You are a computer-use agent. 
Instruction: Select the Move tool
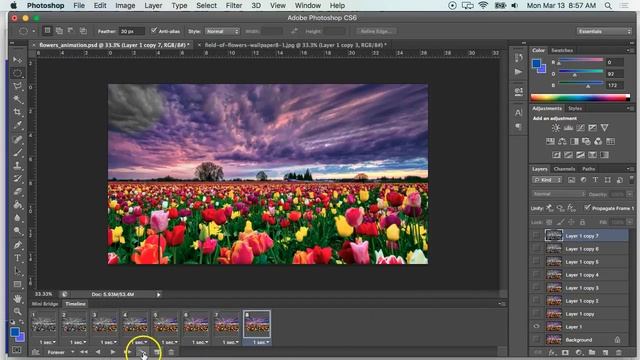(x=17, y=60)
